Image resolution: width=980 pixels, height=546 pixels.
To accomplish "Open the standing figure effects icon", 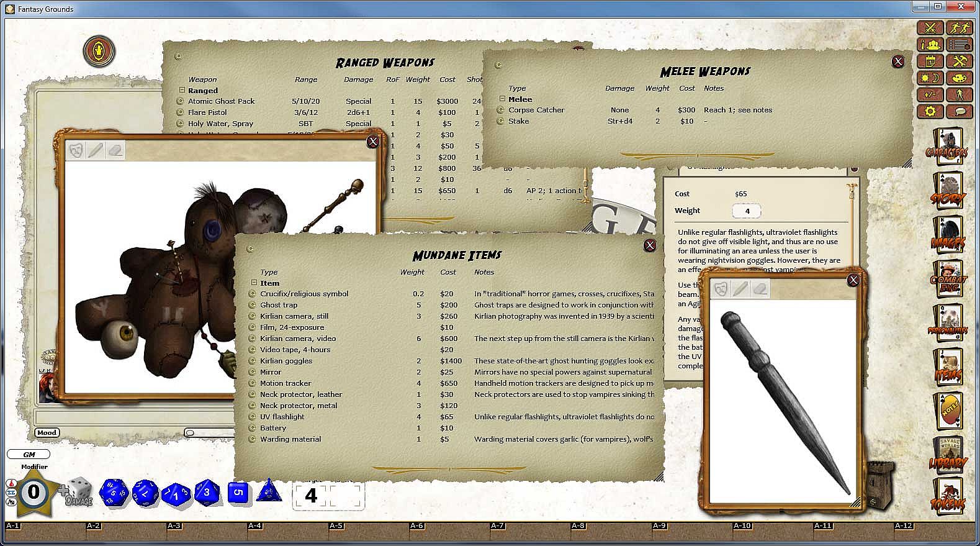I will coord(960,95).
